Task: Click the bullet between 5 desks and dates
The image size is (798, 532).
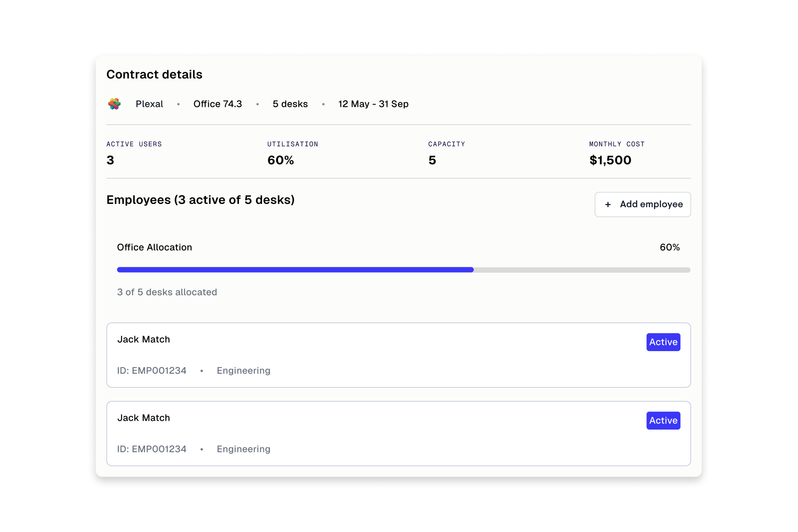Action: [x=323, y=104]
